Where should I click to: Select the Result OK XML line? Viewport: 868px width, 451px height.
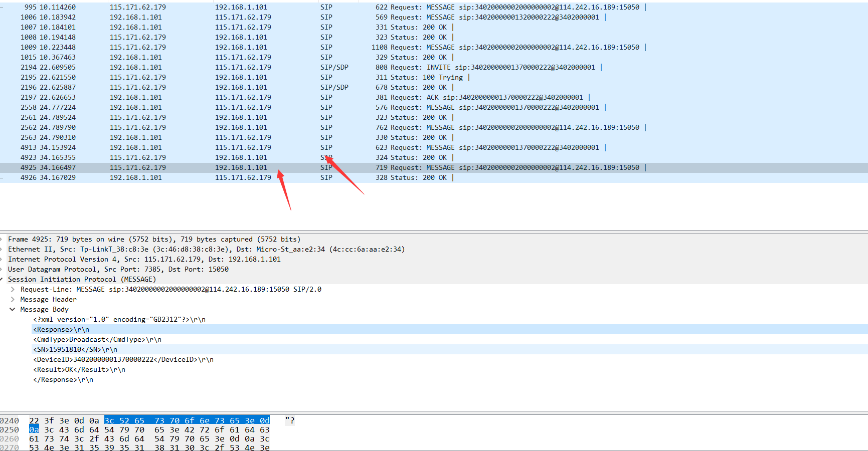coord(79,370)
